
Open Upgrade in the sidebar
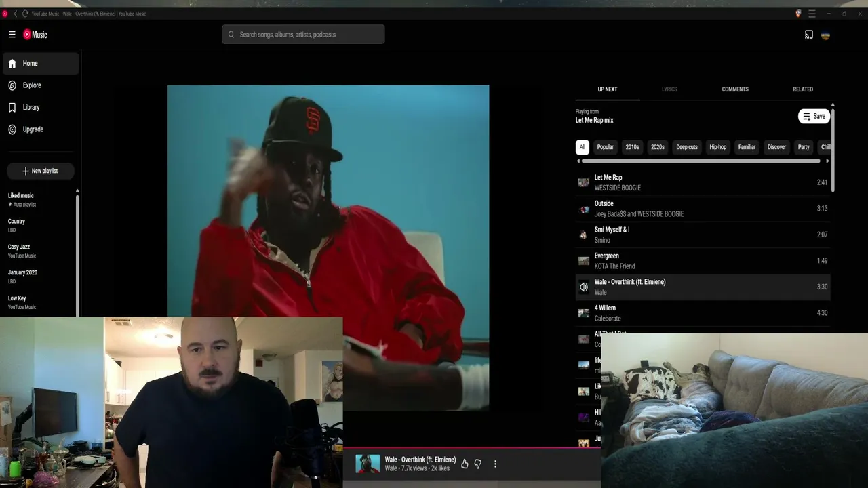pyautogui.click(x=41, y=129)
